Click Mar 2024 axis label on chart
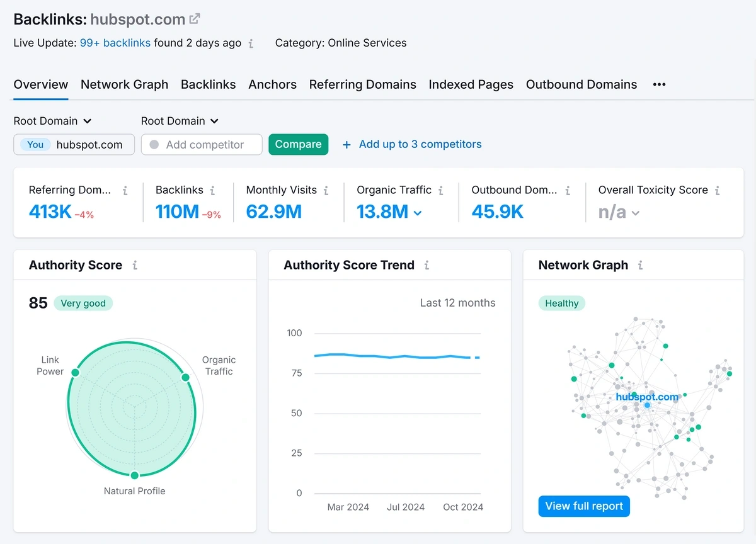The width and height of the screenshot is (756, 544). coord(348,507)
